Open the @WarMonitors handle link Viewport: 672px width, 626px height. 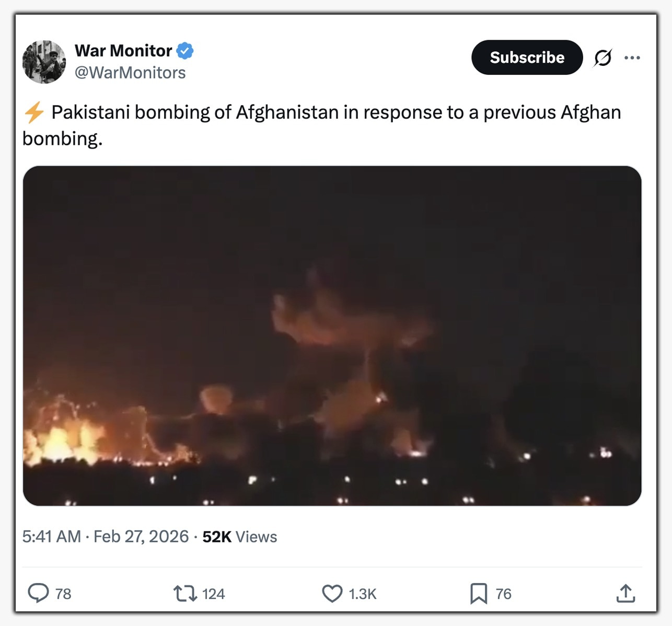(130, 73)
